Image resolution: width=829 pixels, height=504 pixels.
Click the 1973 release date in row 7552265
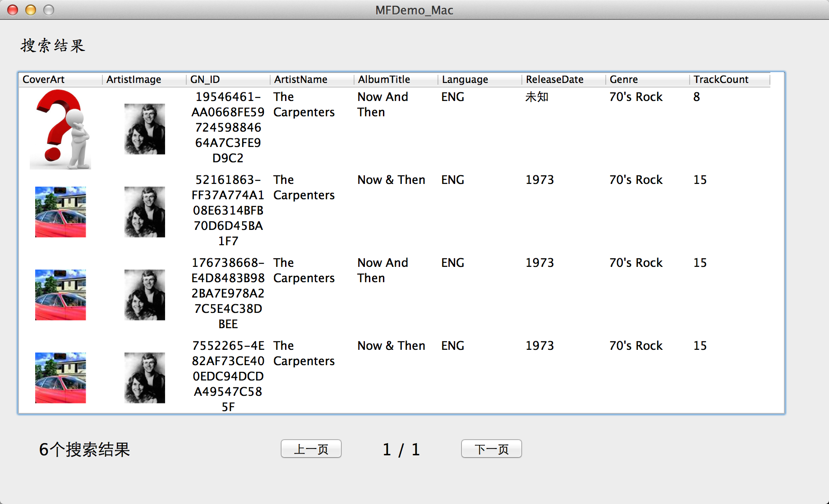click(539, 346)
